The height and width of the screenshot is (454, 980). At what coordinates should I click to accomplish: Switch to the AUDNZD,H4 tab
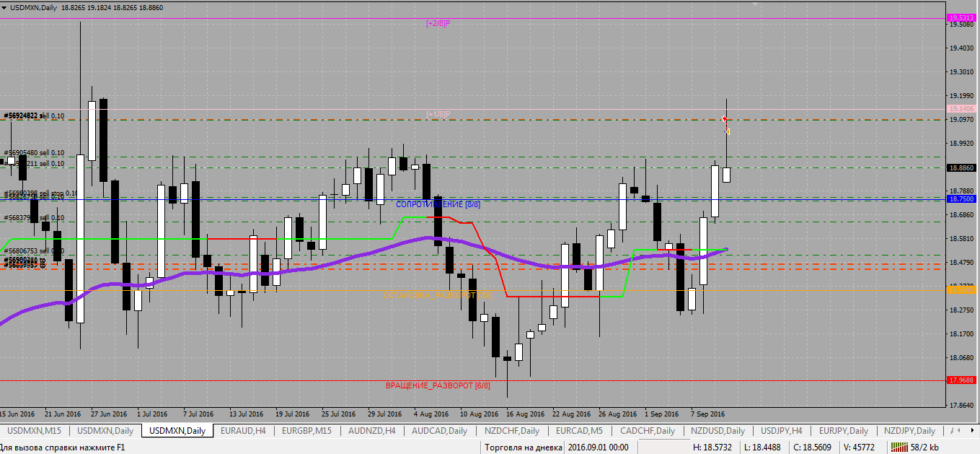pos(371,431)
